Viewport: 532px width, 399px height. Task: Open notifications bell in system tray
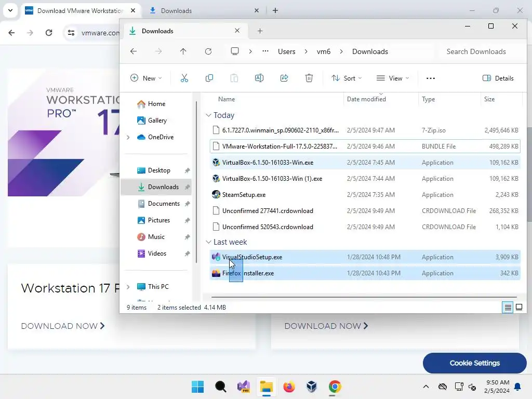[518, 387]
